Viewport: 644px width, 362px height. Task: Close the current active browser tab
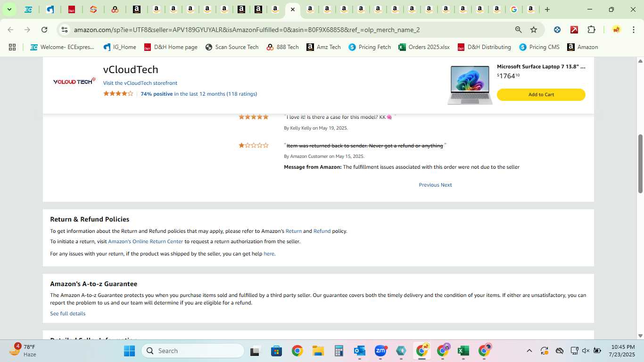(x=293, y=9)
